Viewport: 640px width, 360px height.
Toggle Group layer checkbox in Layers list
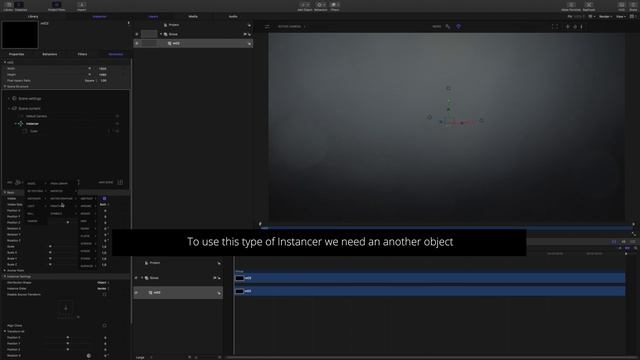tap(137, 34)
